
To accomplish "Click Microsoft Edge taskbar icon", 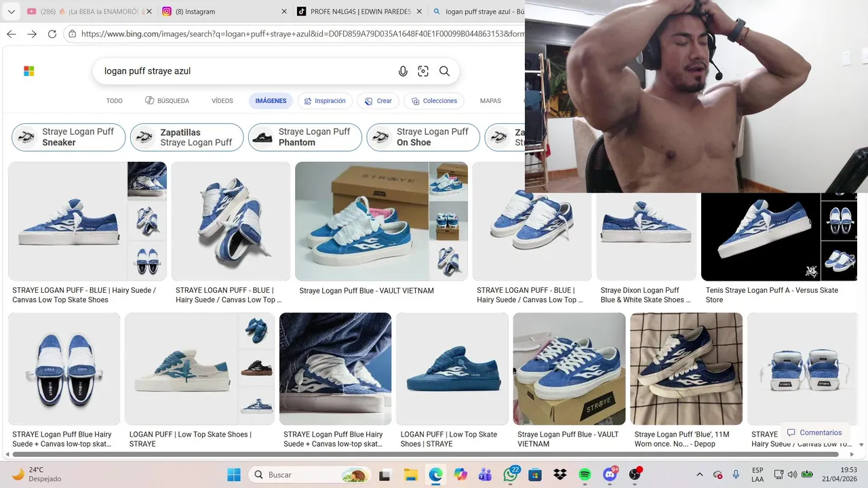I will [x=435, y=474].
